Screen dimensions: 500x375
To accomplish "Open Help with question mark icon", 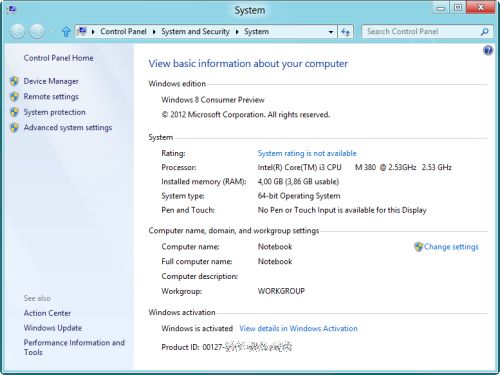I will click(x=488, y=51).
